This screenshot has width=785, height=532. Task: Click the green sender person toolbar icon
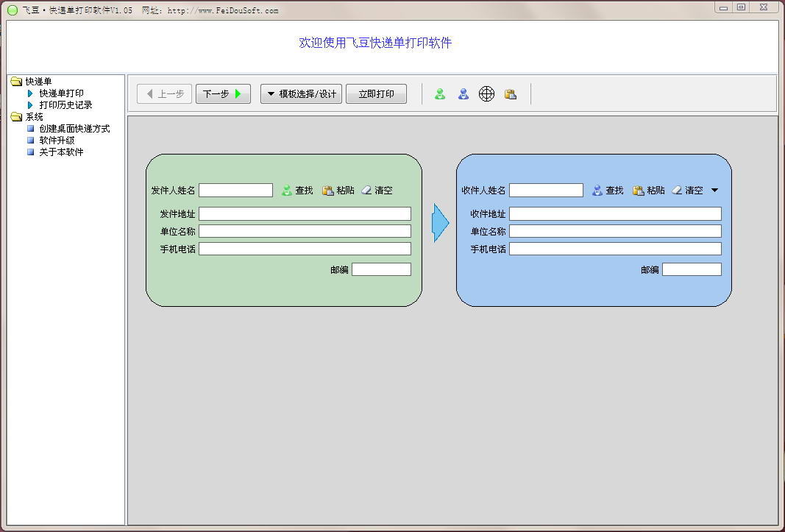click(x=439, y=93)
